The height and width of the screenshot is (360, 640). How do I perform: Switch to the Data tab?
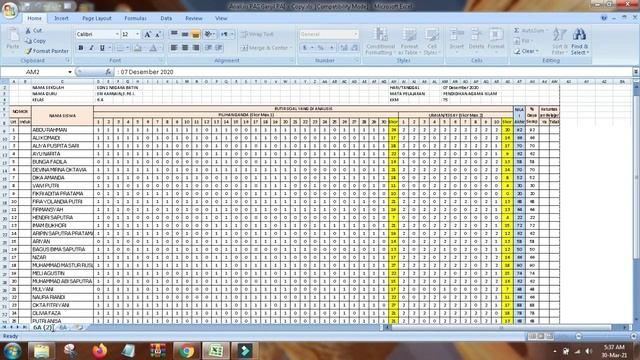pyautogui.click(x=166, y=18)
